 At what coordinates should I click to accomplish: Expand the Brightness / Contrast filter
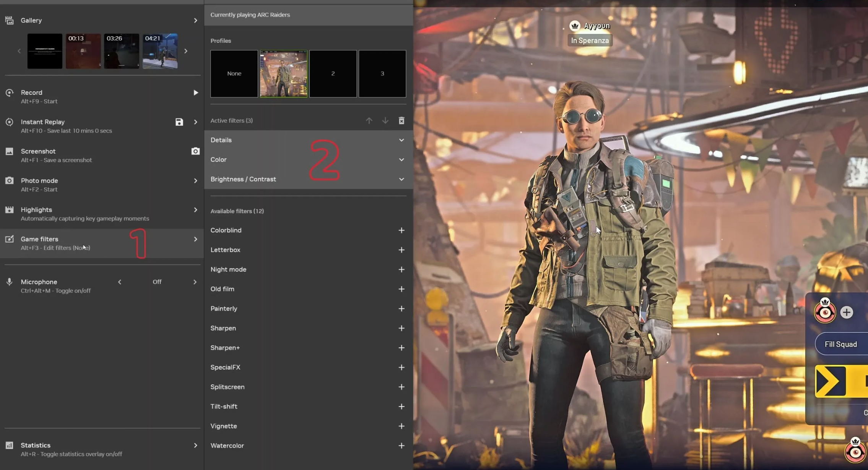click(401, 179)
